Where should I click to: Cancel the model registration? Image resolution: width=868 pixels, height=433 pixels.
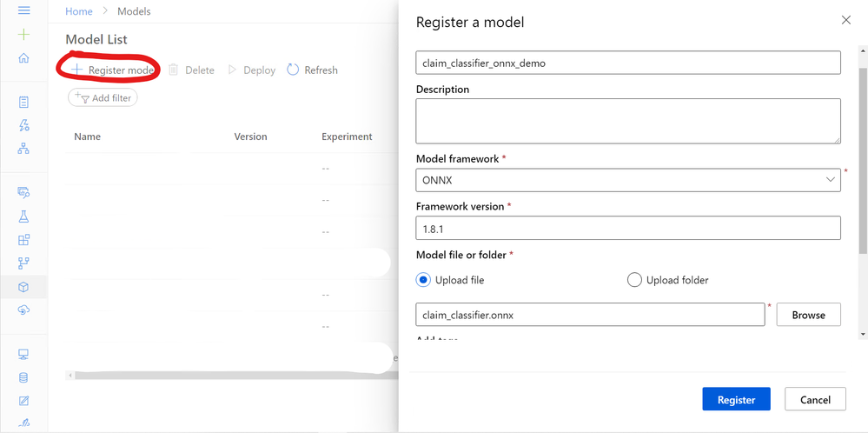coord(815,399)
